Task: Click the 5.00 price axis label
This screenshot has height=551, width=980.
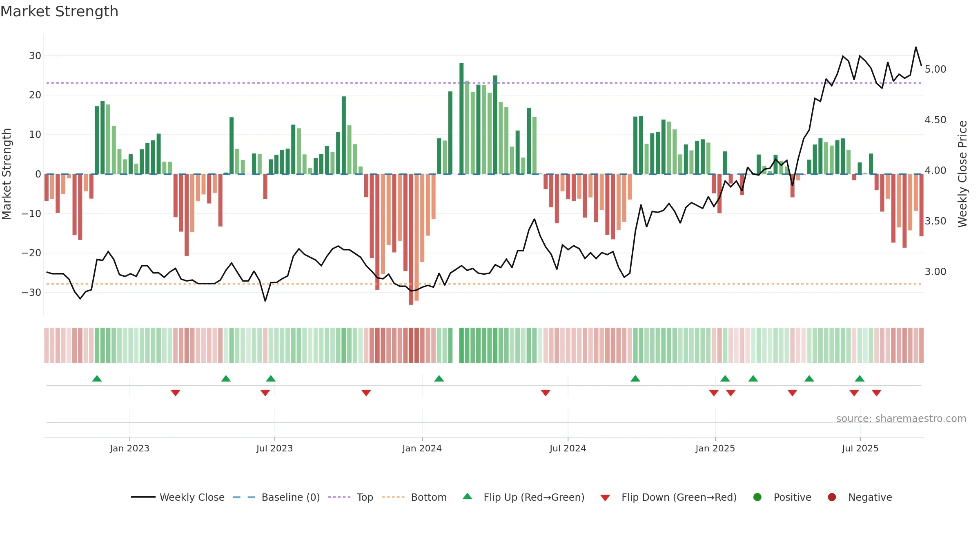Action: (935, 69)
